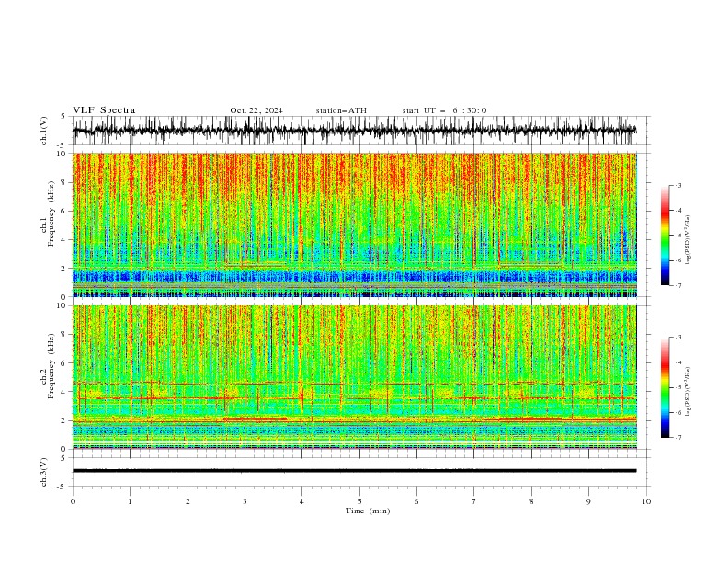This screenshot has width=728, height=563.
Task: Click the "start UT = 6 :30: 0" text
Action: coord(444,110)
